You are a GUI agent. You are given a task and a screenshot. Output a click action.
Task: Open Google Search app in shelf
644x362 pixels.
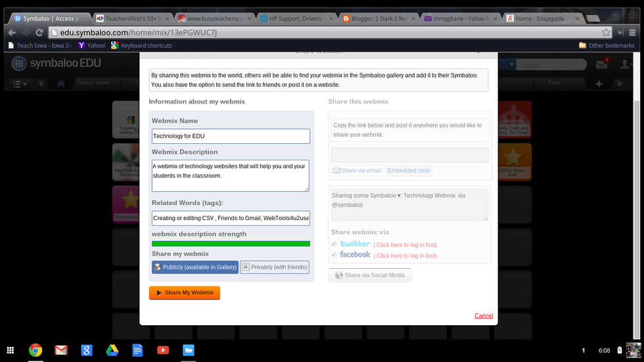click(87, 350)
